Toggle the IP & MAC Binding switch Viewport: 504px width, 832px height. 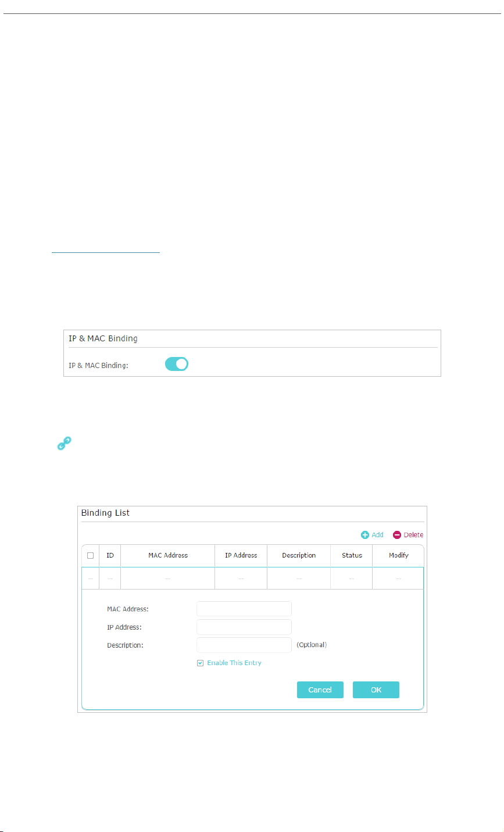click(x=177, y=364)
